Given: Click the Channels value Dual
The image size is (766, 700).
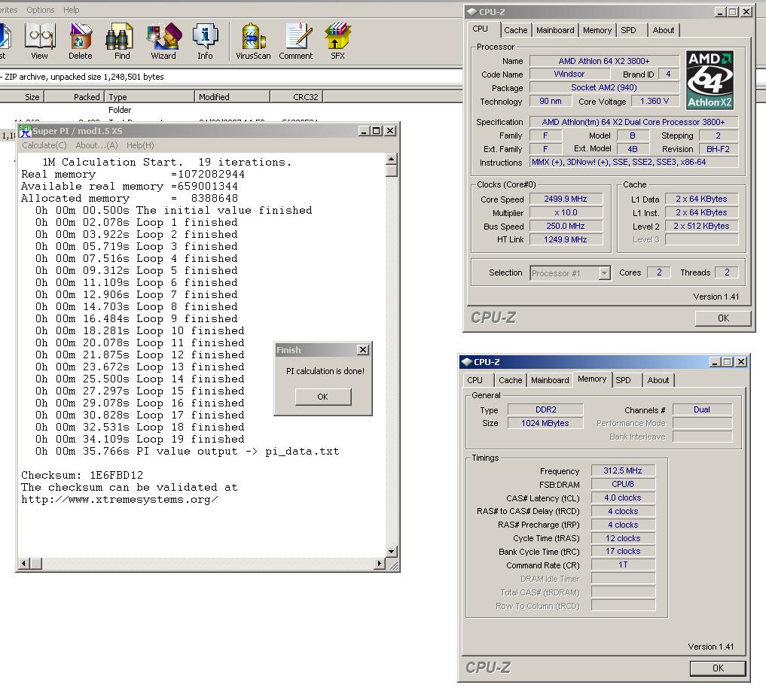Looking at the screenshot, I should pos(702,409).
